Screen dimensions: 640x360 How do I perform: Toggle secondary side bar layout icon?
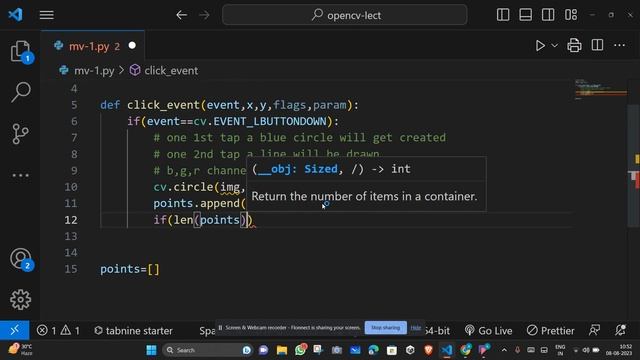tap(548, 15)
